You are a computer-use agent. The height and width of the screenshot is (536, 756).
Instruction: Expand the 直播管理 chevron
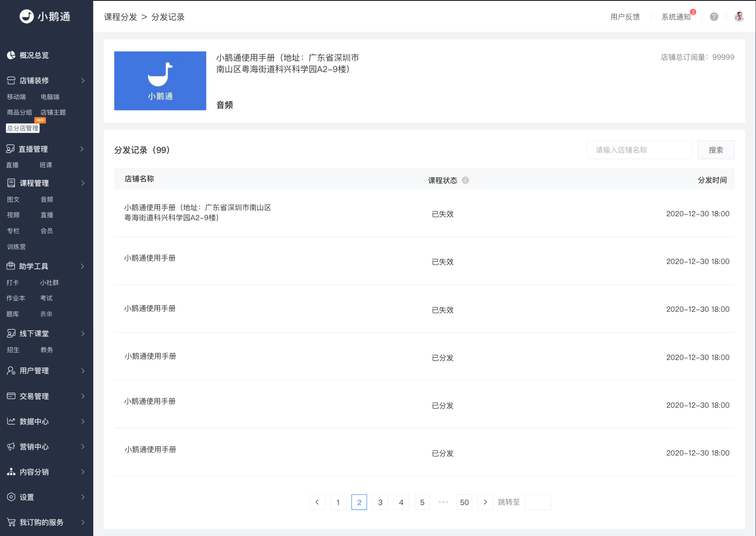[x=82, y=149]
